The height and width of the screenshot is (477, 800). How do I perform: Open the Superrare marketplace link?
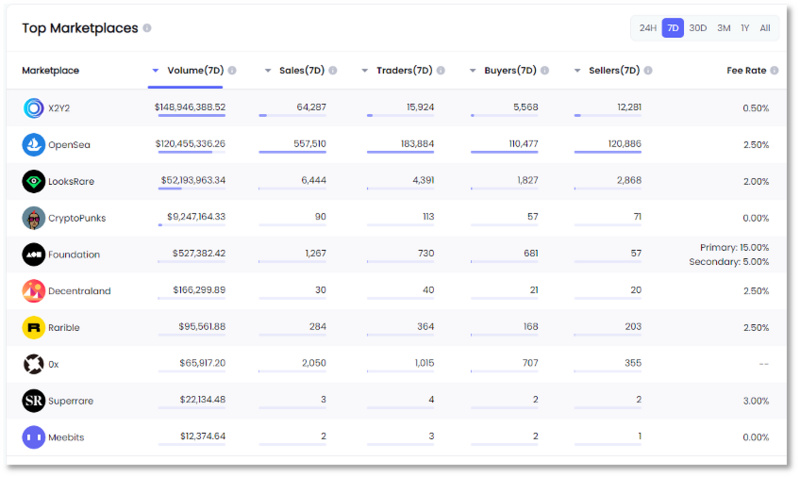(71, 401)
